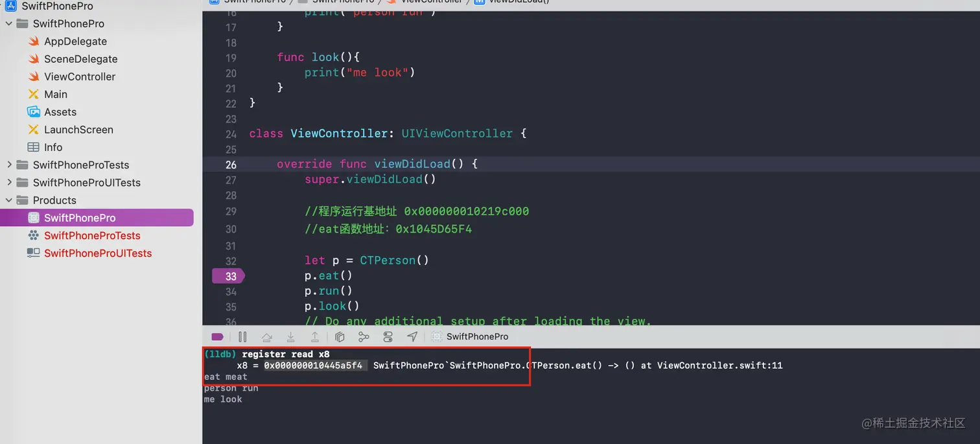Open the LaunchScreen storyboard
The height and width of the screenshot is (444, 980).
click(x=78, y=130)
